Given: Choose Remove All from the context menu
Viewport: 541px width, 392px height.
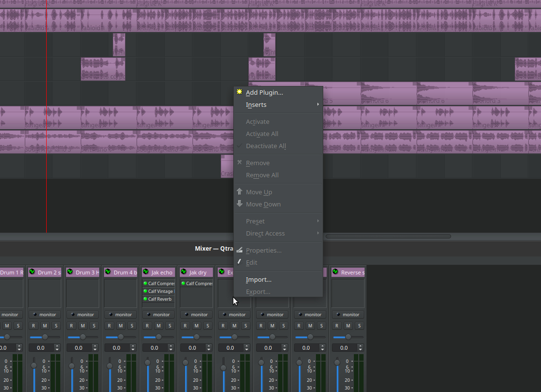Looking at the screenshot, I should tap(278, 175).
